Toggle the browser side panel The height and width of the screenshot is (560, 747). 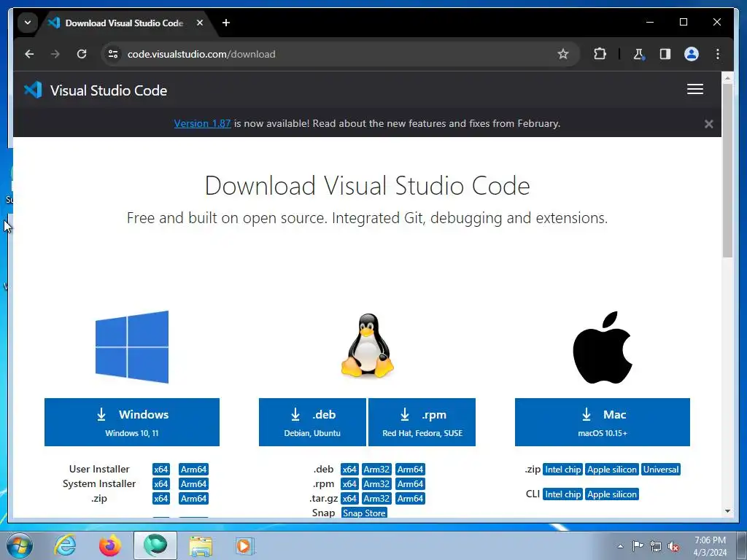(x=665, y=54)
